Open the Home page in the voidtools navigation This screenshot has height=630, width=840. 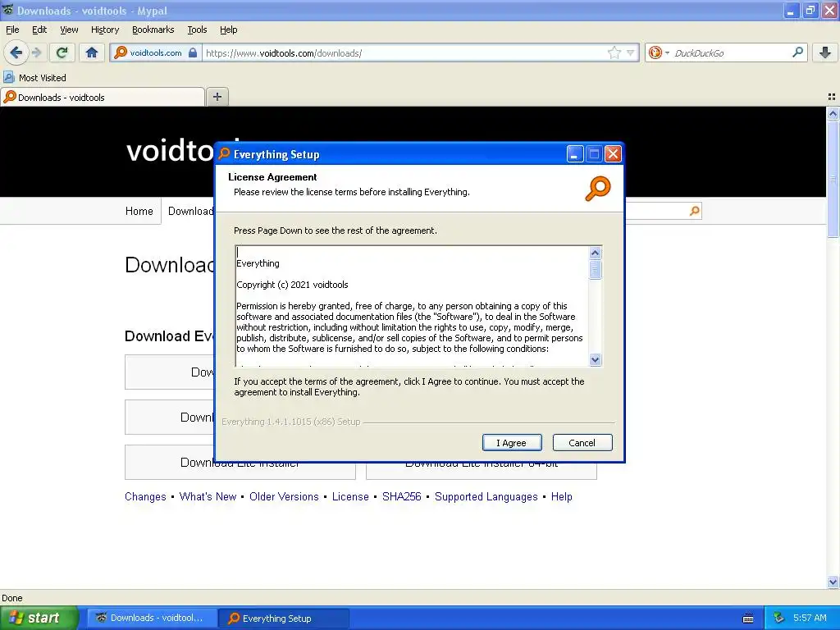point(139,211)
